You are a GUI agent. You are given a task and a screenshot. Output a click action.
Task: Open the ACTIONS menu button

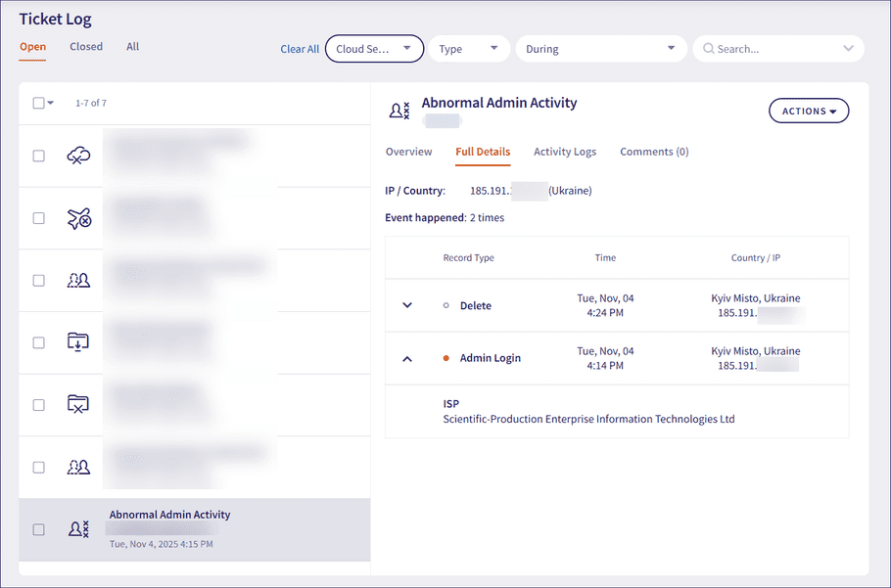[x=809, y=111]
